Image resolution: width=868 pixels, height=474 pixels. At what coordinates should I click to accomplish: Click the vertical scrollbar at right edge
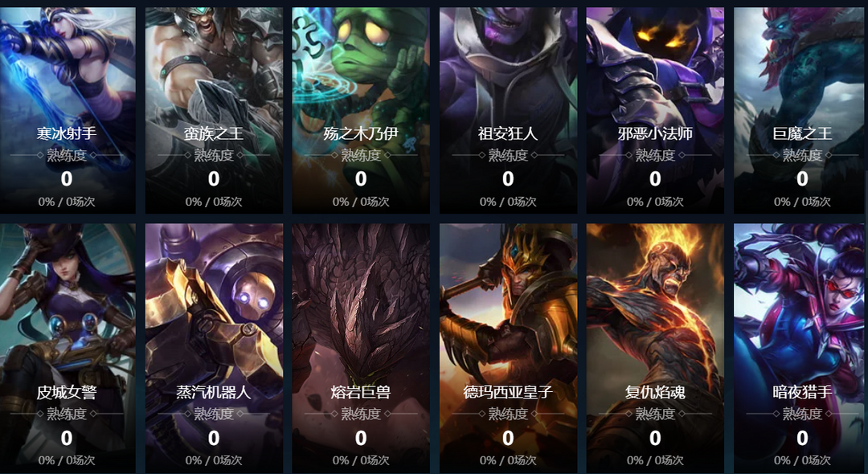(866, 237)
